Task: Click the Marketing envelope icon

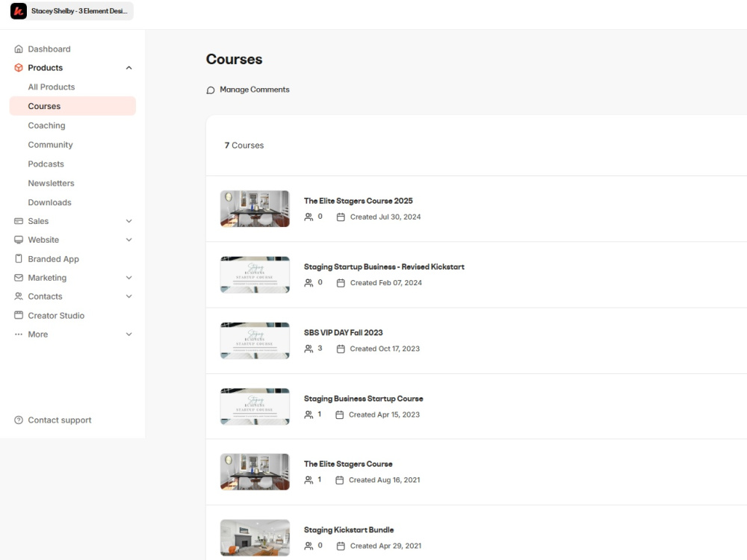Action: [19, 278]
